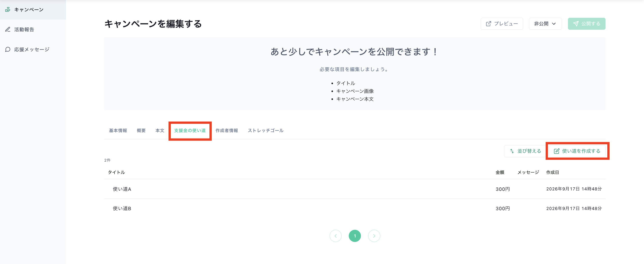Click the タイトル item in required list
Viewport: 644px width, 264px height.
pos(345,83)
